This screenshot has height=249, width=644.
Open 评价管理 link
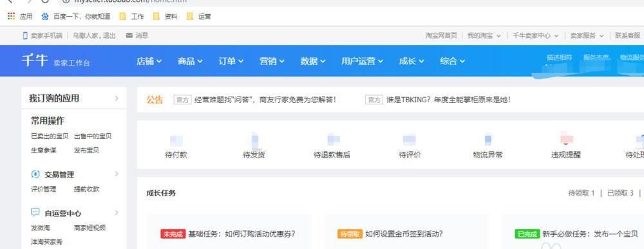44,189
